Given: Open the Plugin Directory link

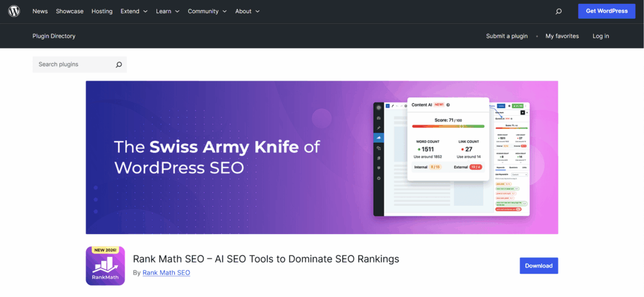Looking at the screenshot, I should click(53, 36).
